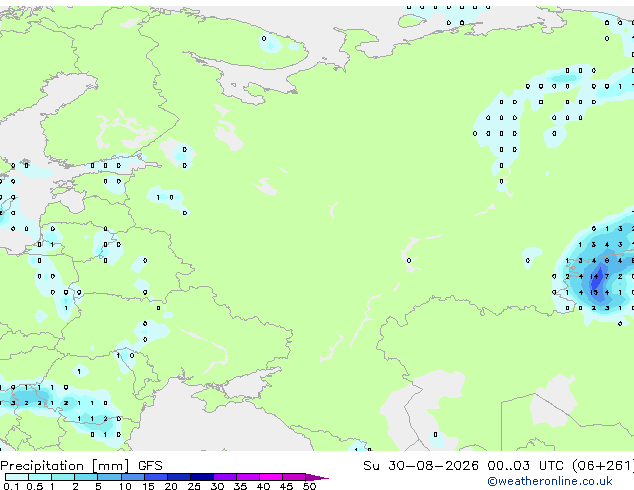Click the above-50 mm legend arrow tip

317,477
